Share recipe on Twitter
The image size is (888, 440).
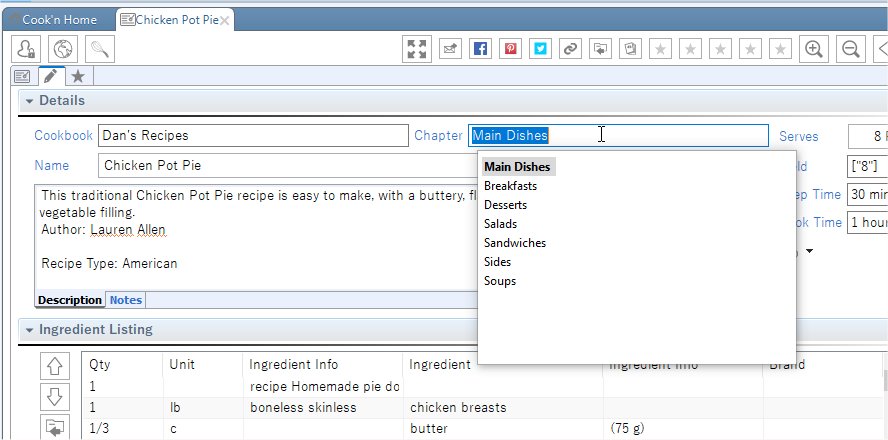(540, 48)
